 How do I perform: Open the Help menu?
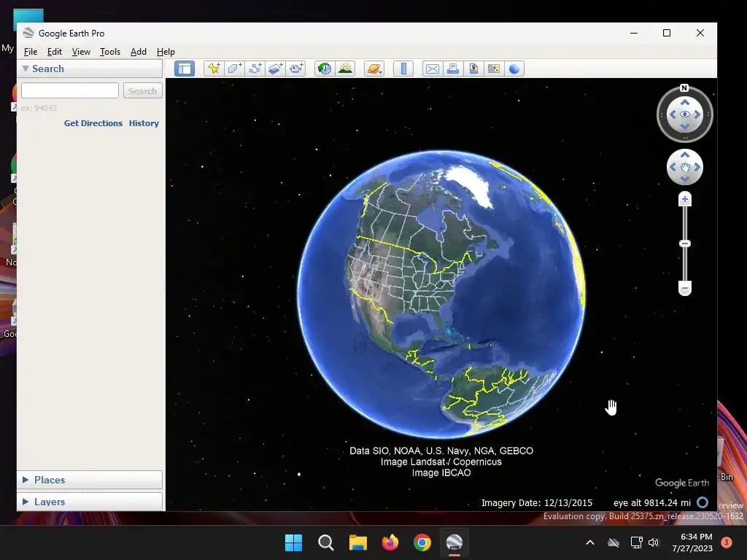point(166,52)
